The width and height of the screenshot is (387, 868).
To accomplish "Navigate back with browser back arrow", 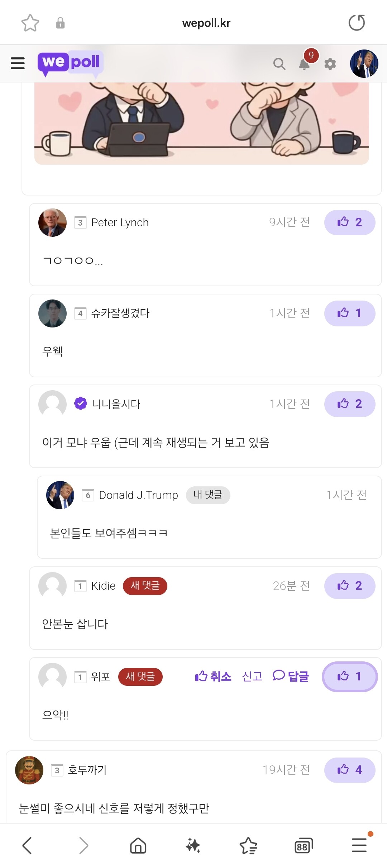I will click(x=27, y=845).
